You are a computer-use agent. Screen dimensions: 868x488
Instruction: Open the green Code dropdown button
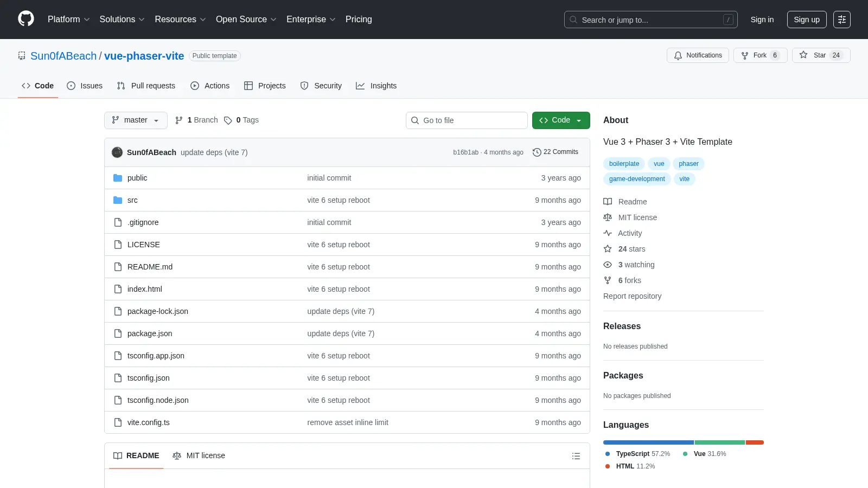pyautogui.click(x=561, y=120)
